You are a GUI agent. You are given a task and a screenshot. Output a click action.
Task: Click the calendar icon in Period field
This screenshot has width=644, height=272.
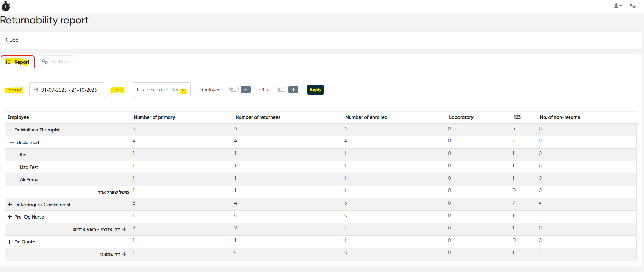(36, 90)
